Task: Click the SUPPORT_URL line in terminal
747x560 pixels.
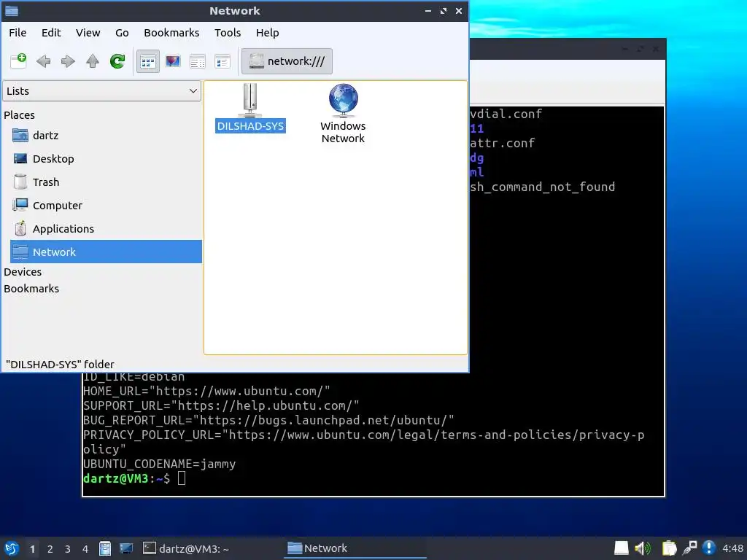Action: [x=221, y=405]
